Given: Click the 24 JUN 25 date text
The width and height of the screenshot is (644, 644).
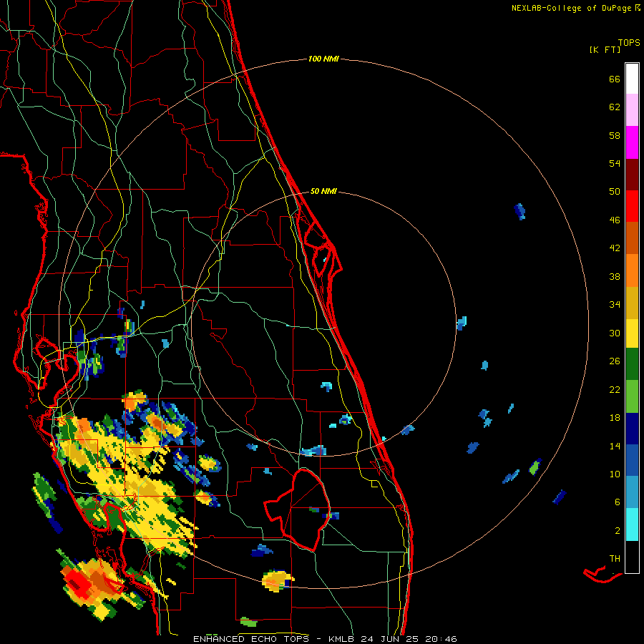Looking at the screenshot, I should tap(389, 639).
